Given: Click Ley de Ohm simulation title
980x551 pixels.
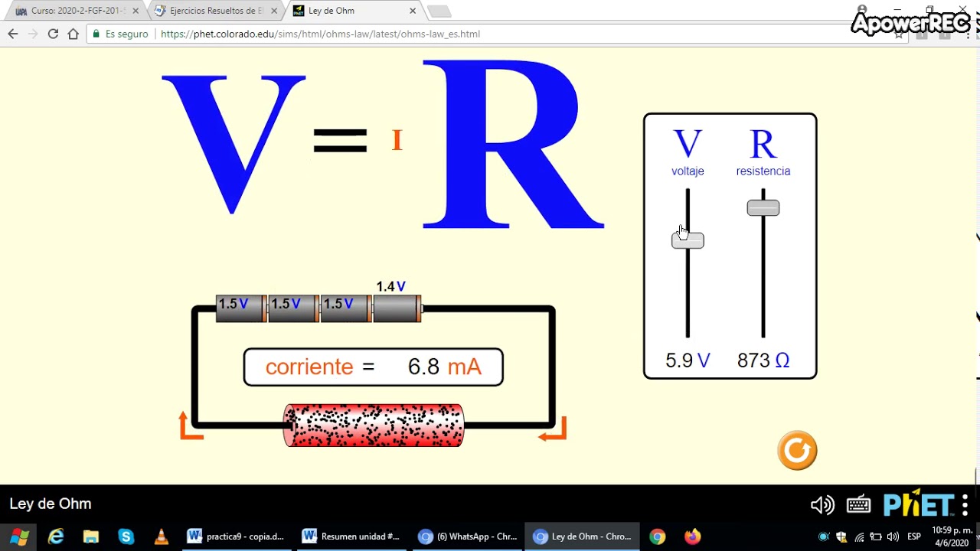Looking at the screenshot, I should (x=51, y=504).
